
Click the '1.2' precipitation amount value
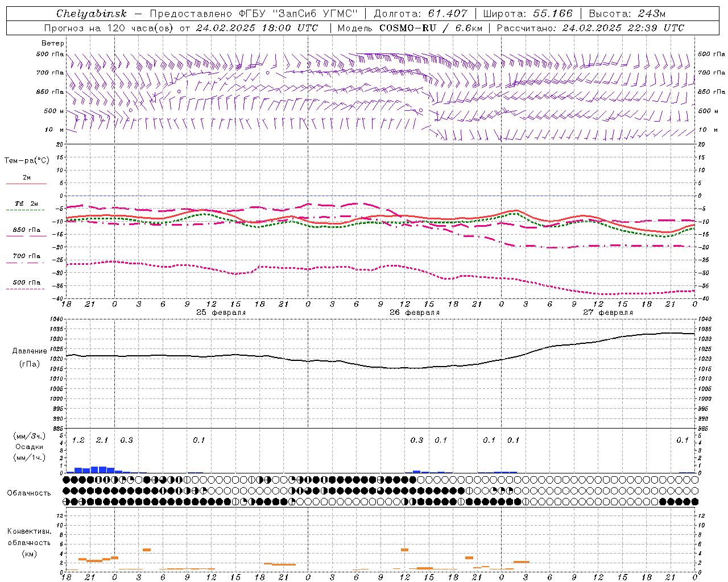(x=78, y=440)
